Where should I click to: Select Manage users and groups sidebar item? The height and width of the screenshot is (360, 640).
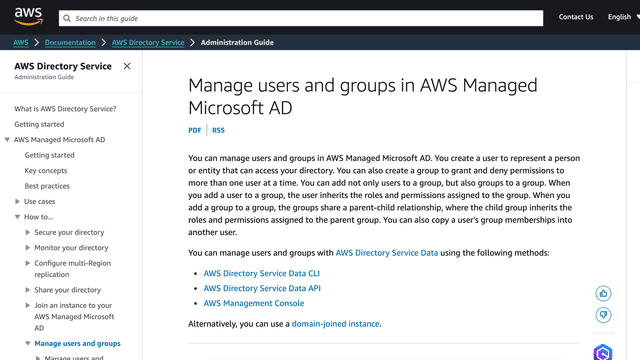click(x=78, y=344)
